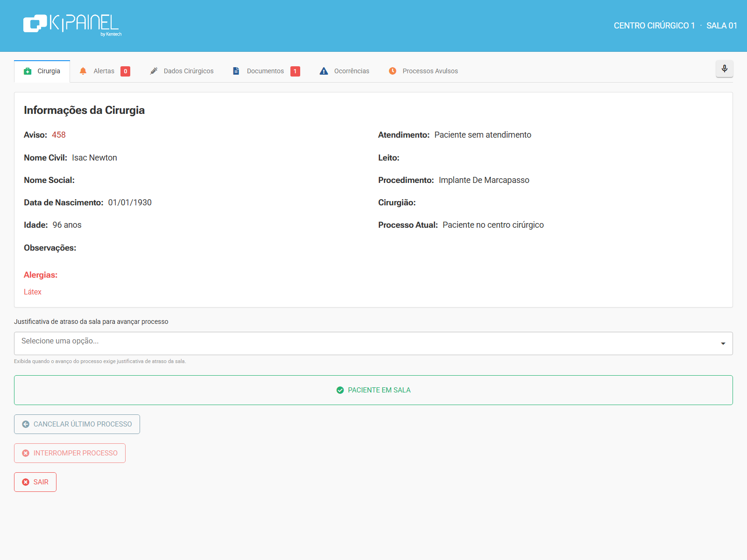Click the green medical kit Cirurgia icon
Image resolution: width=747 pixels, height=560 pixels.
point(28,71)
